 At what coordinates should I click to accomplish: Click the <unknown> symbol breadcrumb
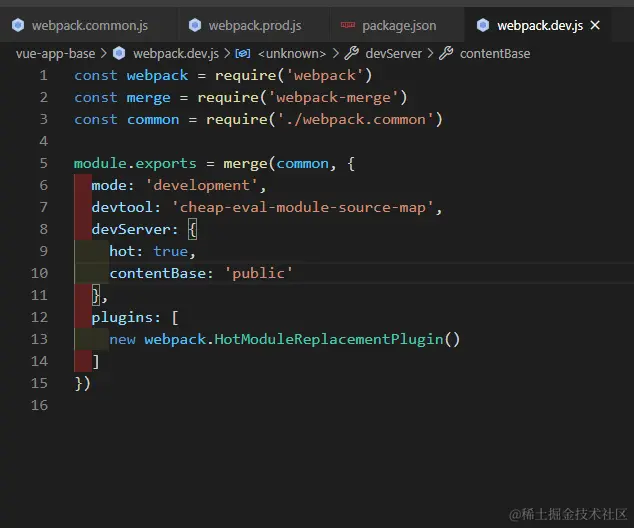[x=292, y=53]
